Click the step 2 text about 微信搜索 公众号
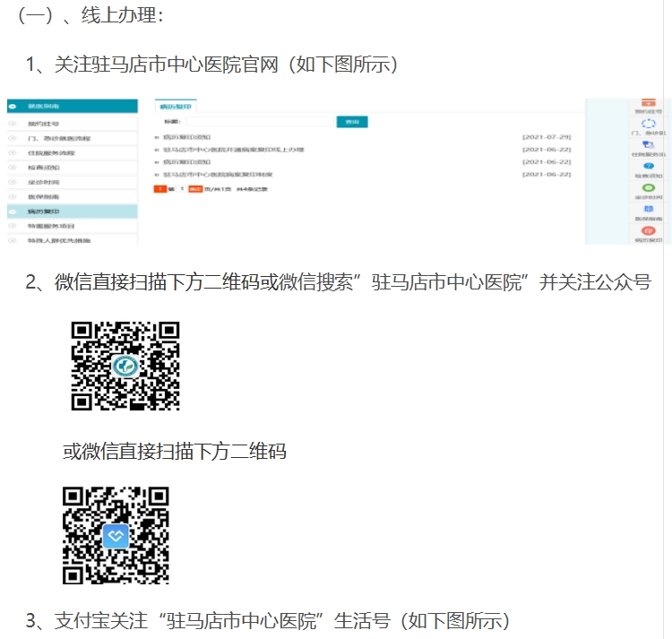The height and width of the screenshot is (639, 672). pyautogui.click(x=338, y=282)
